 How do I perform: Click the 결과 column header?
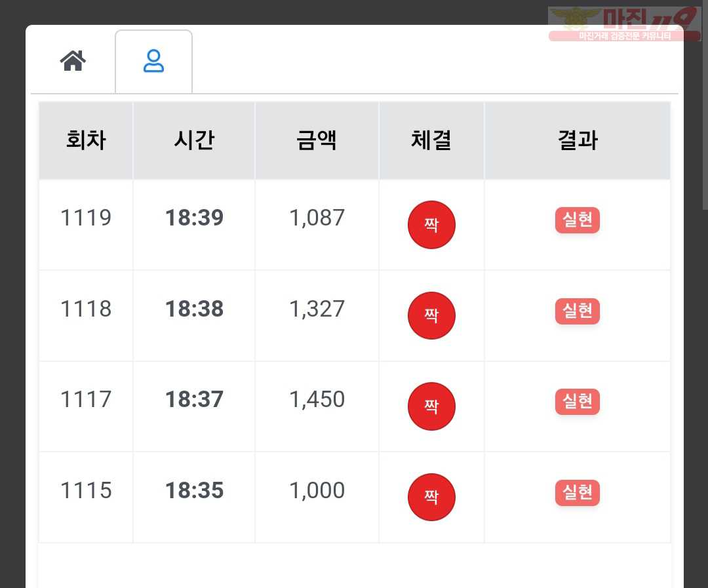578,140
